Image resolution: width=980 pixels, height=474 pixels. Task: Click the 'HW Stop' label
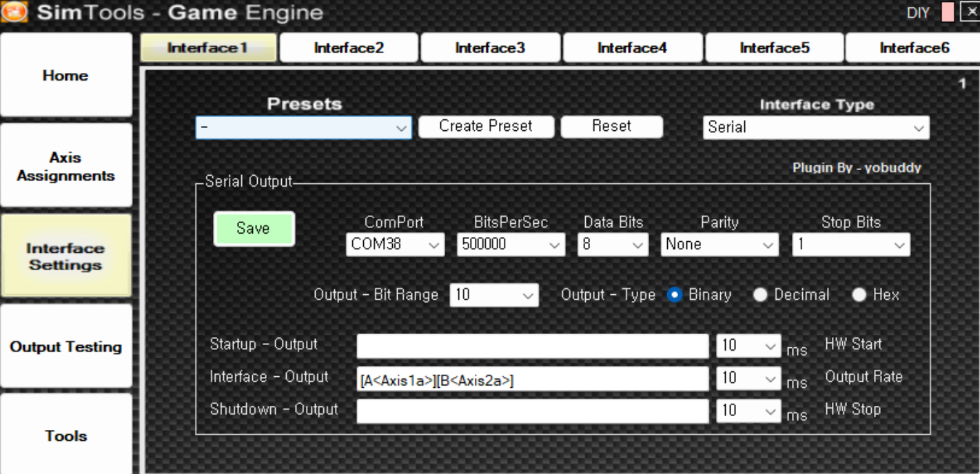point(853,409)
